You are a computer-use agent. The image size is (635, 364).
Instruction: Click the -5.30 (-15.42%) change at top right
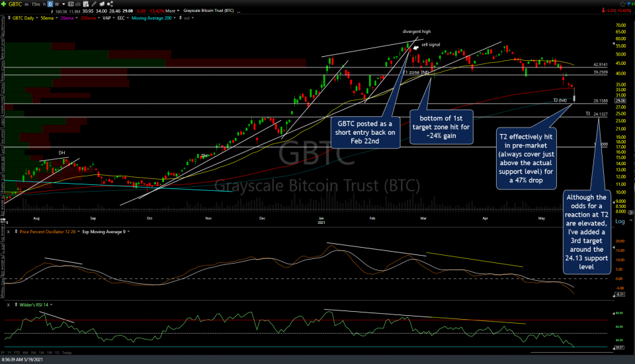pyautogui.click(x=618, y=11)
